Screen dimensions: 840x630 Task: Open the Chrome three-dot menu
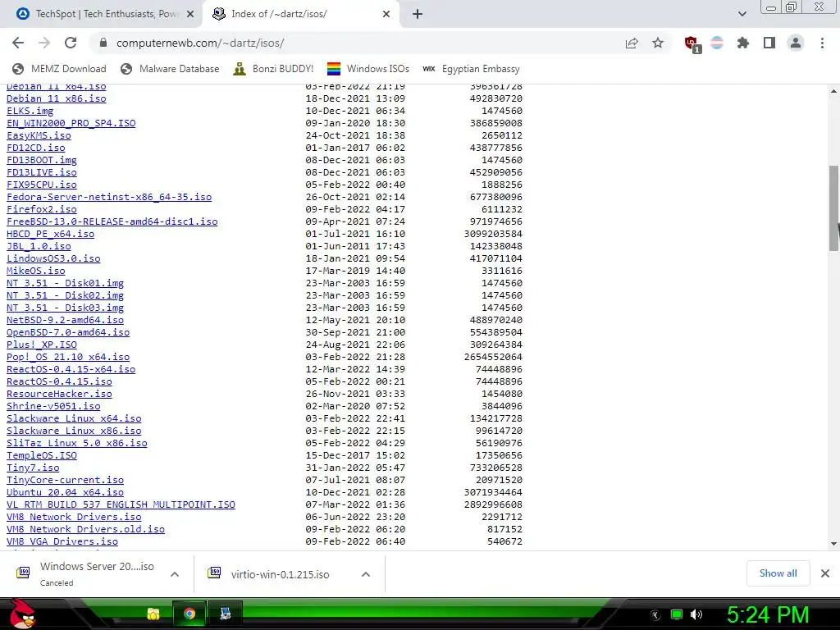pyautogui.click(x=822, y=43)
